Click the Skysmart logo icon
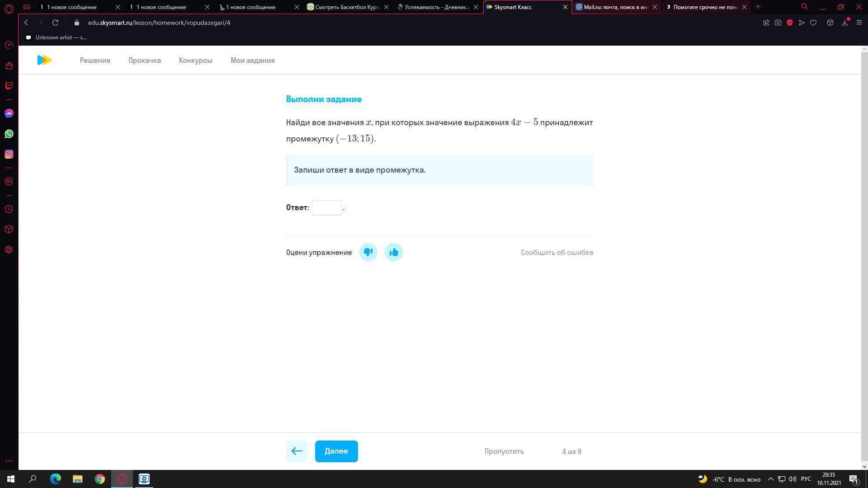868x488 pixels. pyautogui.click(x=44, y=60)
